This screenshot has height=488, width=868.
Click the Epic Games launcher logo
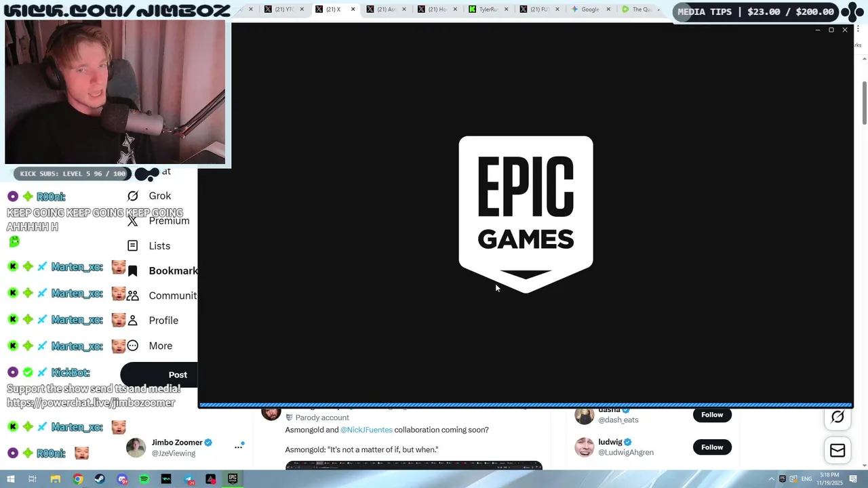[x=526, y=214]
